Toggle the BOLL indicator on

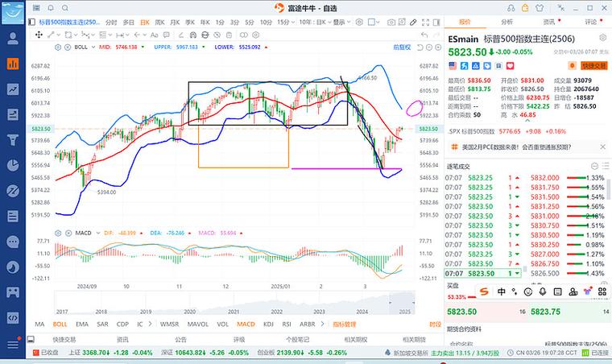click(60, 325)
